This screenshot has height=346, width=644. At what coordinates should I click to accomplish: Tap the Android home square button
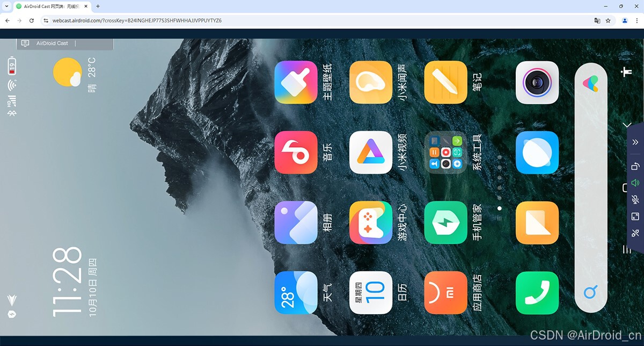coord(624,188)
